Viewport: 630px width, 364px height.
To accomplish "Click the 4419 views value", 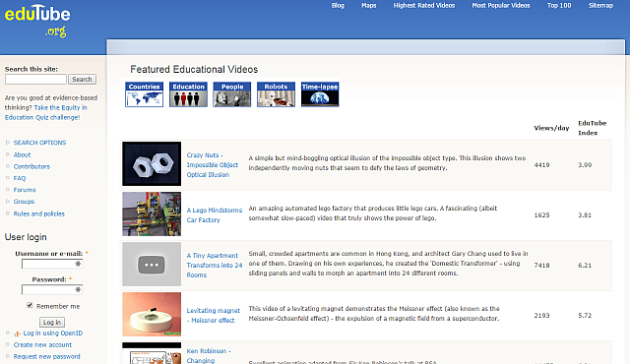I will (541, 165).
